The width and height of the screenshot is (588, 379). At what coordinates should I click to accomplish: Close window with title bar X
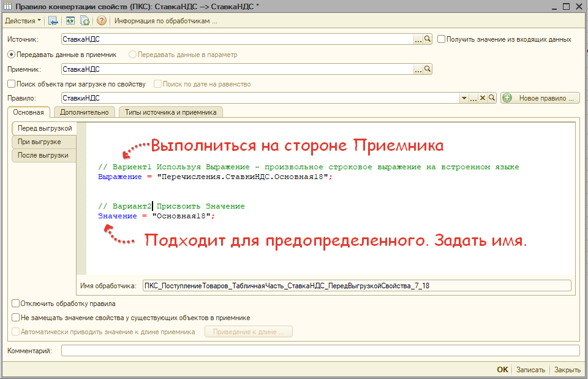579,6
